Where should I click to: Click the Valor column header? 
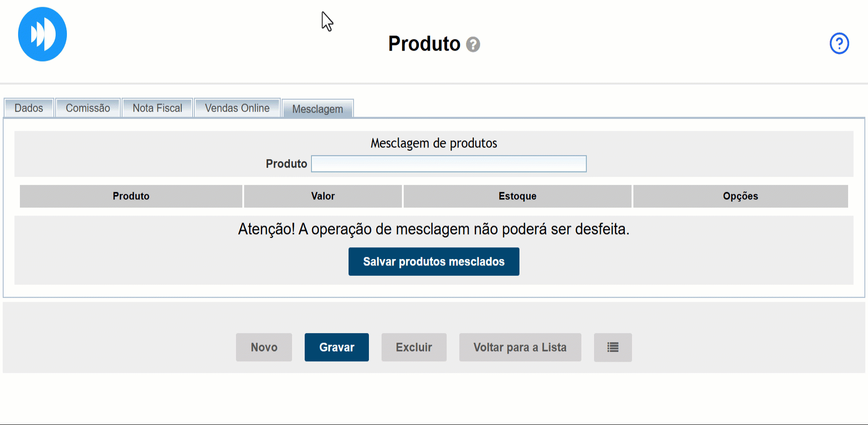[323, 196]
